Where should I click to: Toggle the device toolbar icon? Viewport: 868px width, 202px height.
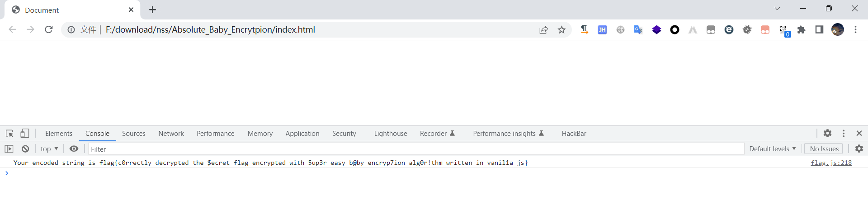click(25, 133)
